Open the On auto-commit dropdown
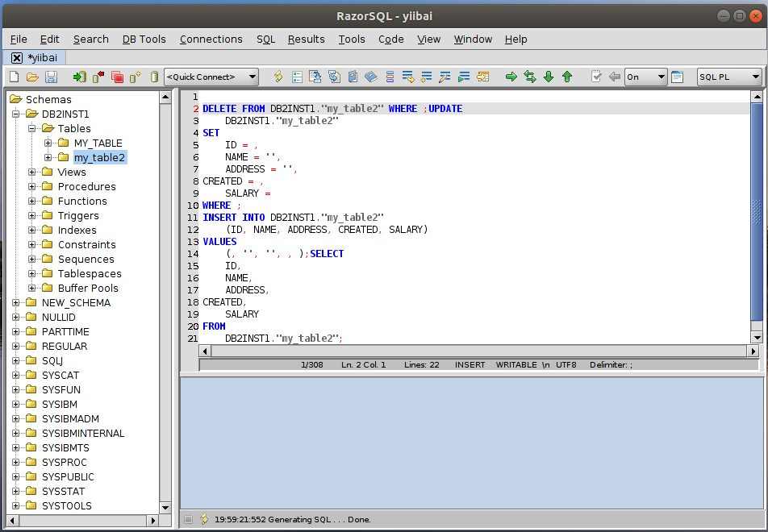The height and width of the screenshot is (532, 768). pos(645,77)
